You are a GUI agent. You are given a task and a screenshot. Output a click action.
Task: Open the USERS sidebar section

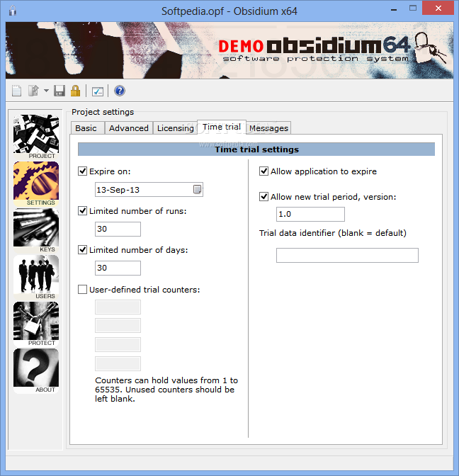[36, 277]
